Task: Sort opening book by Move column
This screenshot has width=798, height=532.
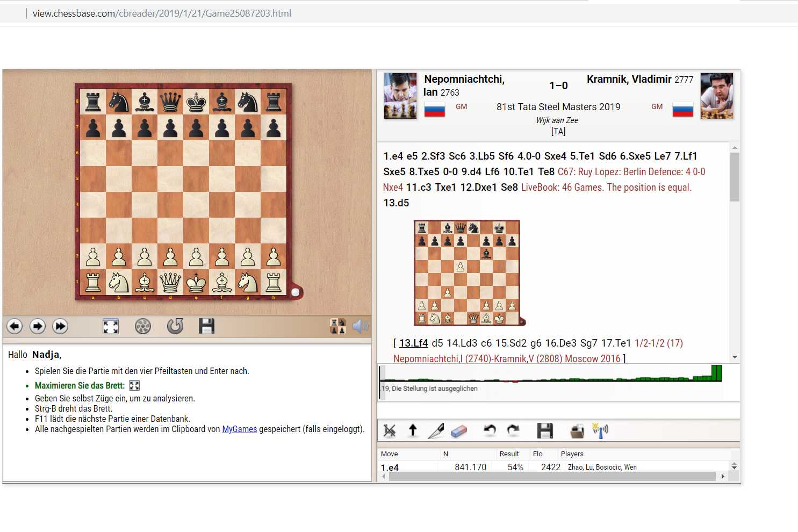Action: pyautogui.click(x=390, y=454)
